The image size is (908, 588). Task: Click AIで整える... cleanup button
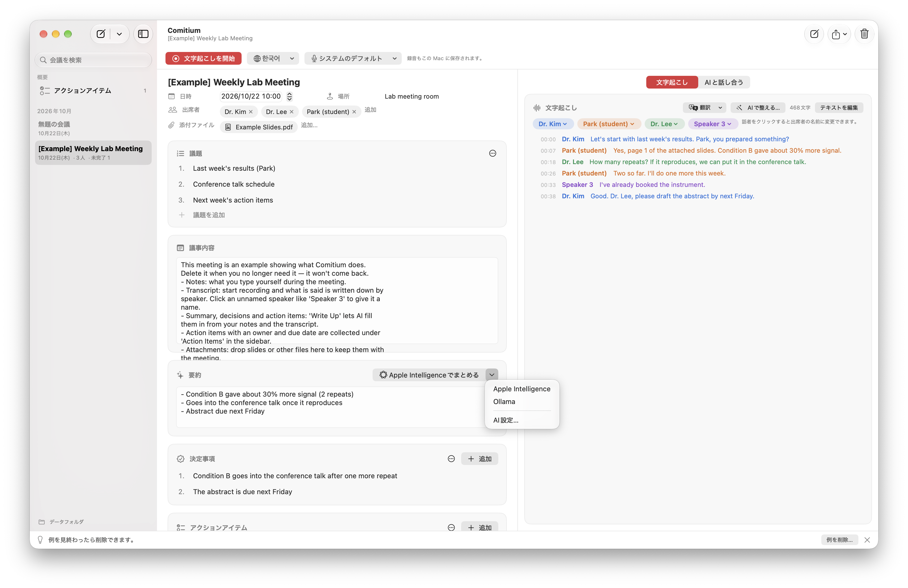pyautogui.click(x=758, y=108)
